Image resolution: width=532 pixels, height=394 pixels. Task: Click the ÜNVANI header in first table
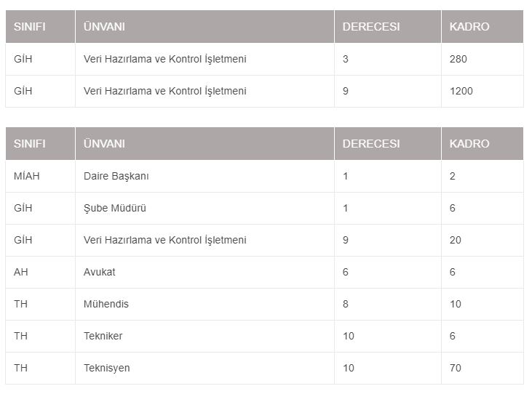coord(205,26)
